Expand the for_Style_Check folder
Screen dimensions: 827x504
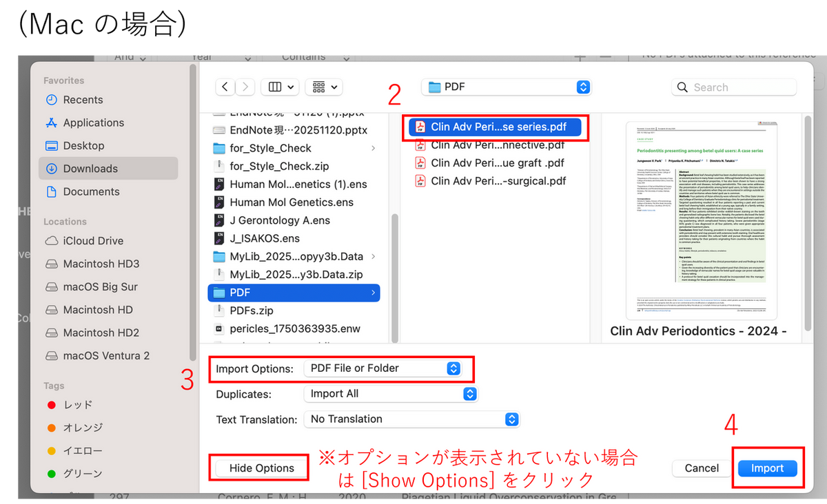[373, 148]
